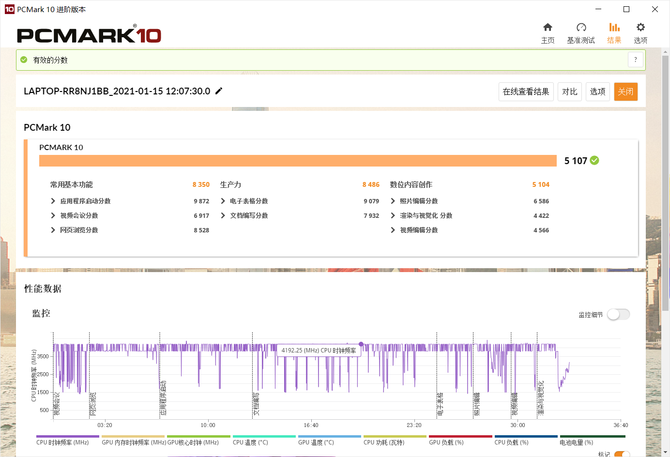This screenshot has width=670, height=457.
Task: Expand the 应用程序启动分数 row
Action: click(x=53, y=201)
